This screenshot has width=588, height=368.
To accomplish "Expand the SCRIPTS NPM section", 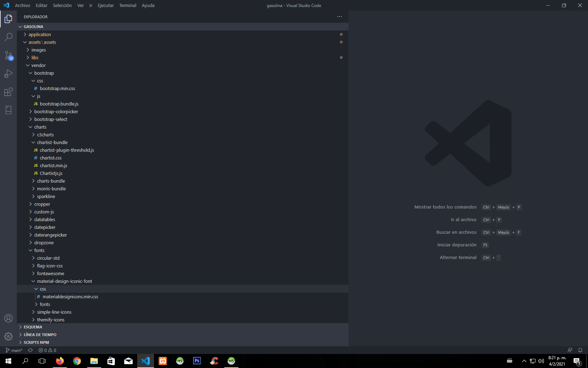I will [x=183, y=342].
